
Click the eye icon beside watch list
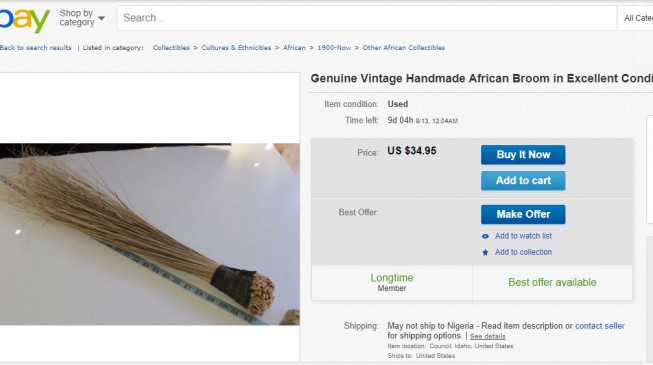[485, 236]
